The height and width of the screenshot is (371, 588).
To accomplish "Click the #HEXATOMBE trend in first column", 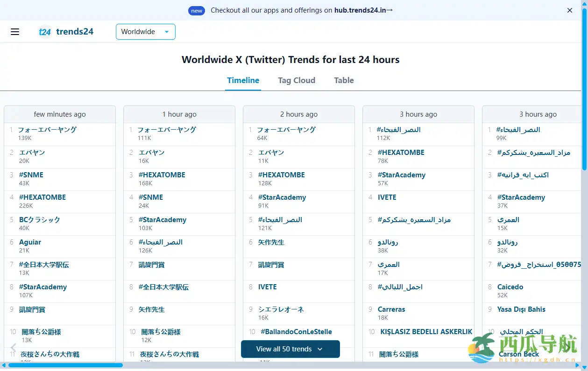I will click(42, 197).
